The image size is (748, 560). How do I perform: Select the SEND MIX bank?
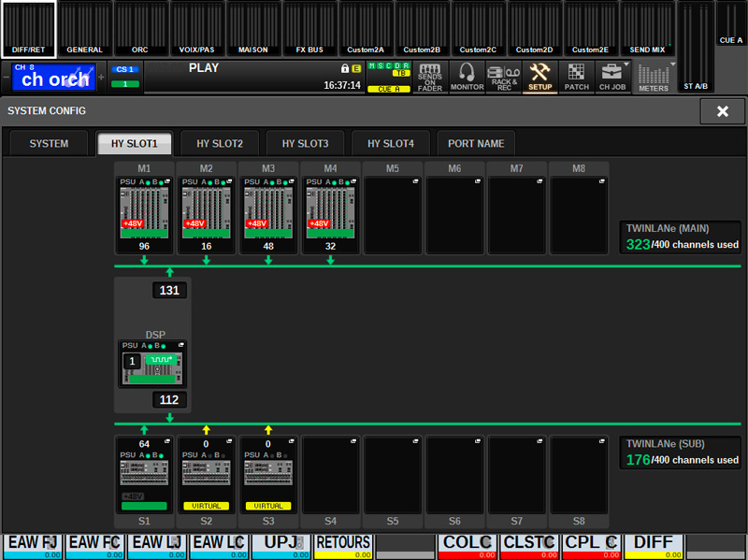(x=647, y=29)
